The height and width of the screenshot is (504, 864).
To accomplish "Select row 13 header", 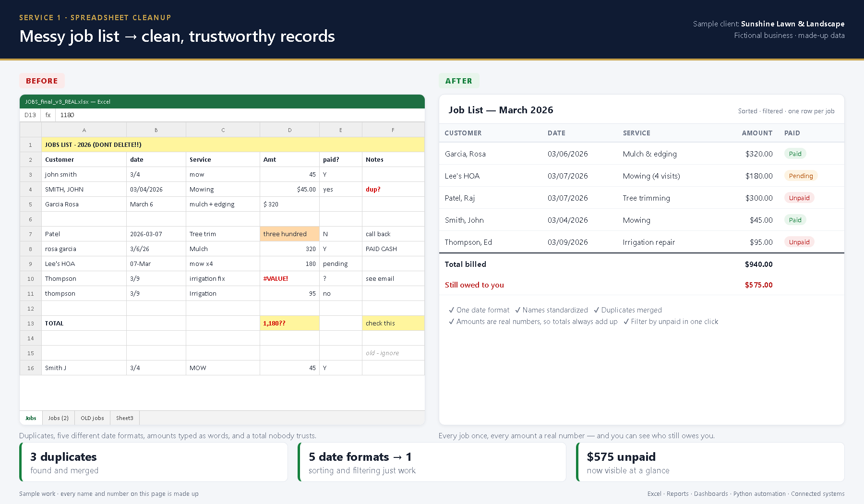I will coord(31,324).
